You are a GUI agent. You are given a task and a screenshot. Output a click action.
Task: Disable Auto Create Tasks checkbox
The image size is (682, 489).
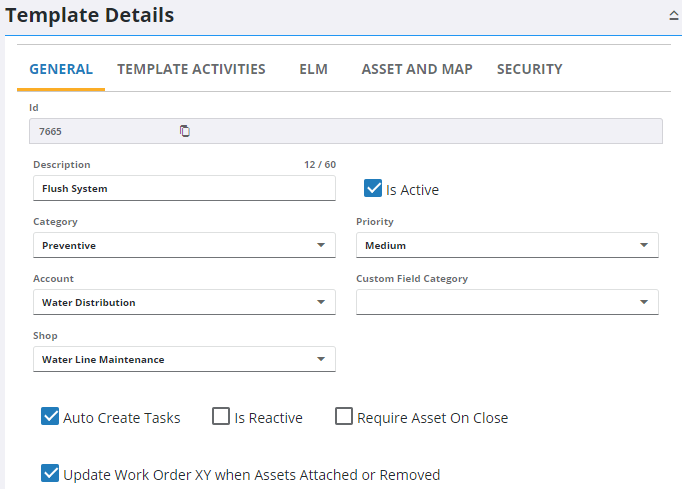pos(51,417)
